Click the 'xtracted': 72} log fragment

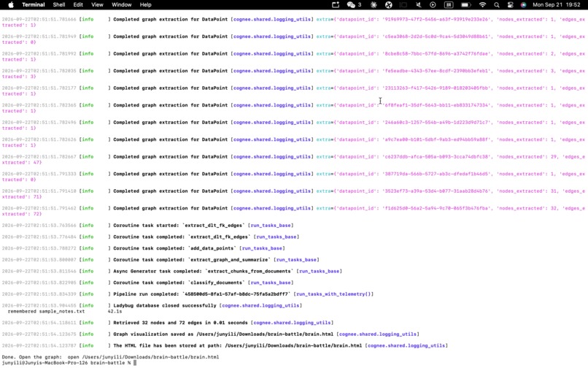[22, 214]
